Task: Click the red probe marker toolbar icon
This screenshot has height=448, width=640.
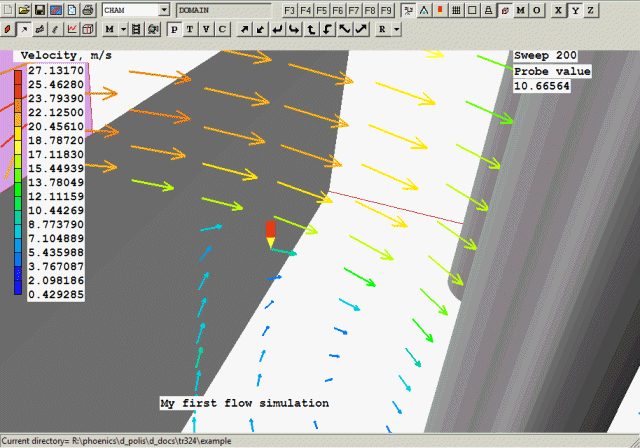Action: [x=440, y=9]
